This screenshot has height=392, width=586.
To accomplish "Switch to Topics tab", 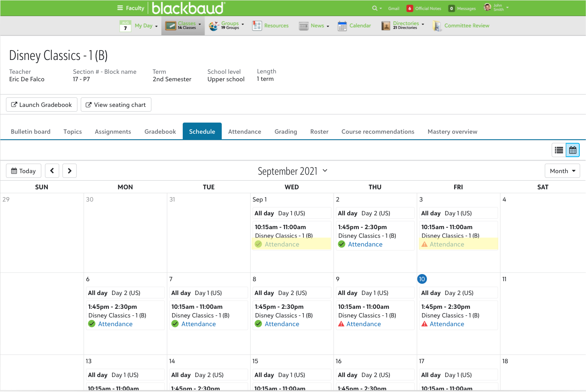I will (x=73, y=131).
